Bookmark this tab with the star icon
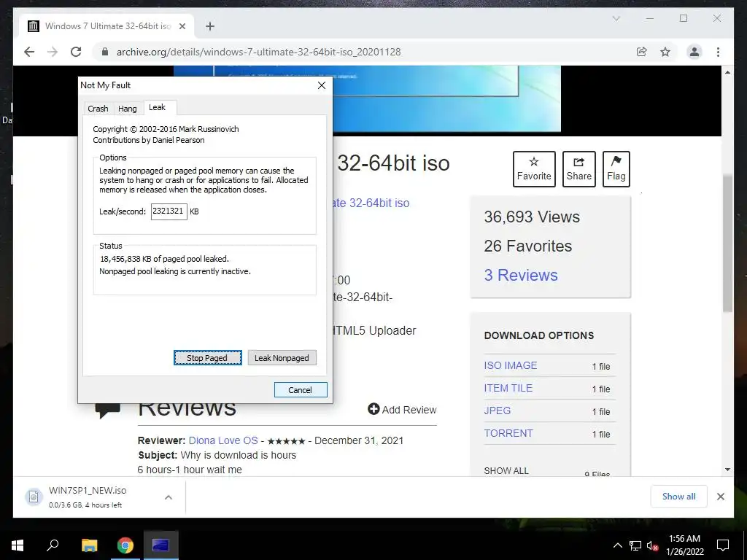The width and height of the screenshot is (747, 560). tap(665, 52)
